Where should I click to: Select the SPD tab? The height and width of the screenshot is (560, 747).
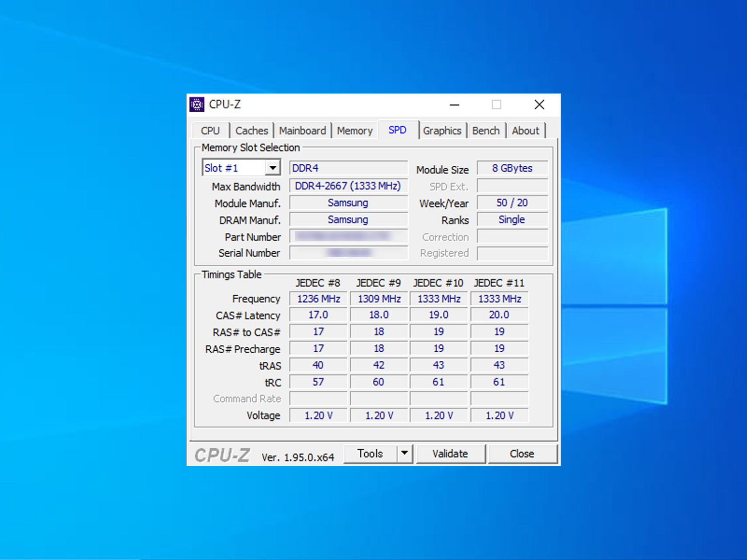pos(397,130)
